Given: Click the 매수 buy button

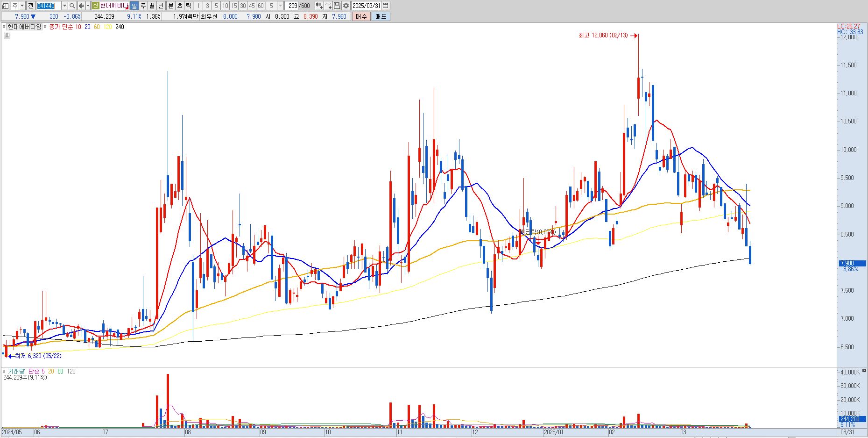Looking at the screenshot, I should [361, 16].
